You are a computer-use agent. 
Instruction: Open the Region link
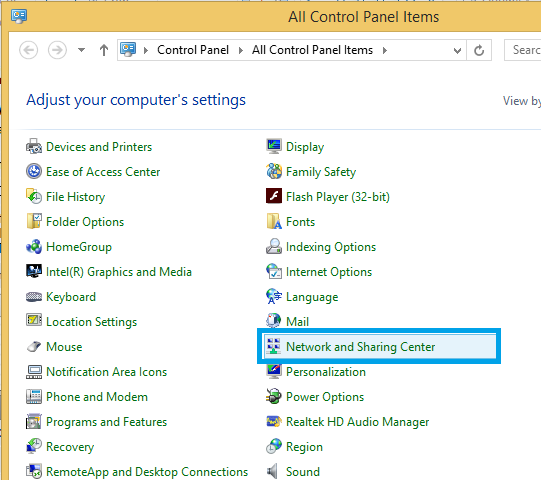[304, 447]
